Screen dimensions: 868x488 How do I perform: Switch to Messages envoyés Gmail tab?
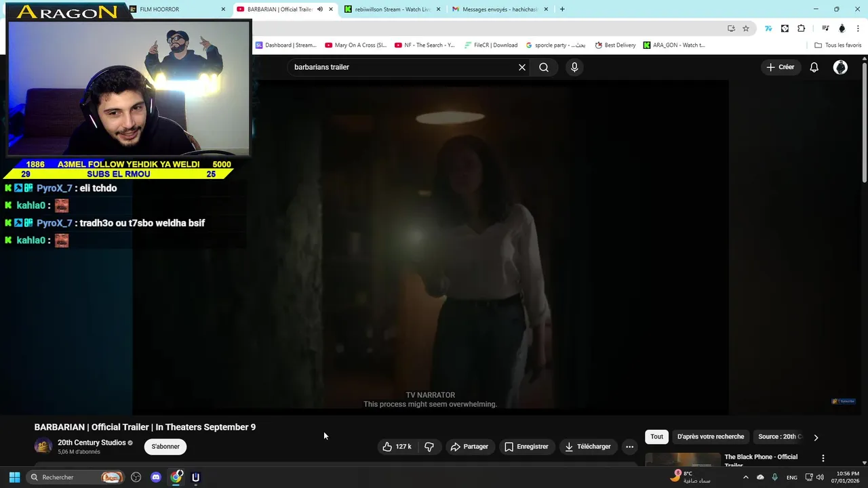point(499,9)
